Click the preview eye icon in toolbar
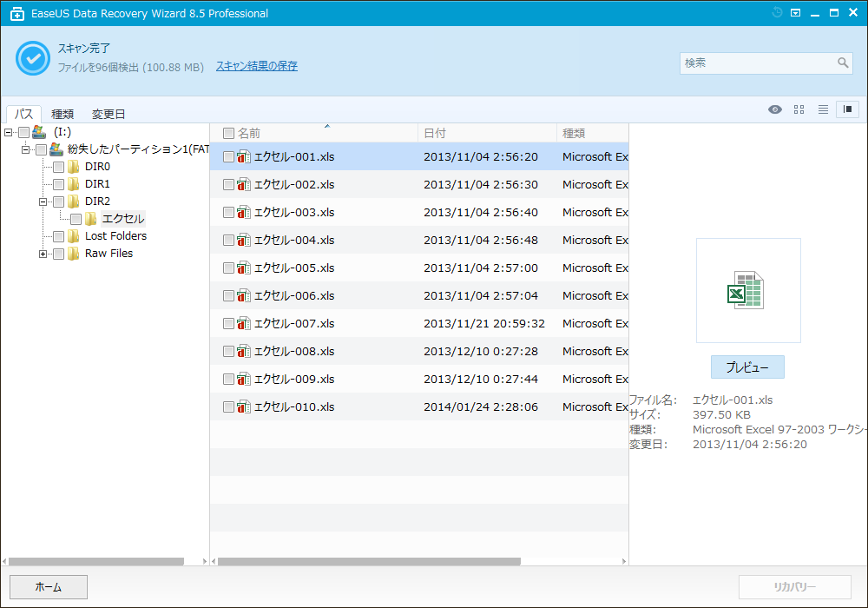868x608 pixels. 775,109
